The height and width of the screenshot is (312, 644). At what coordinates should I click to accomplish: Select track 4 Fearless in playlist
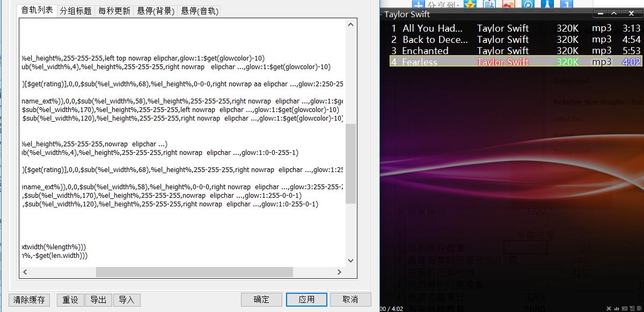click(x=516, y=62)
